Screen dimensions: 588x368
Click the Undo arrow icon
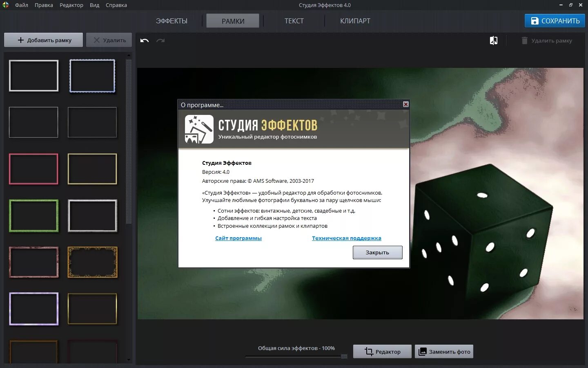tap(144, 40)
